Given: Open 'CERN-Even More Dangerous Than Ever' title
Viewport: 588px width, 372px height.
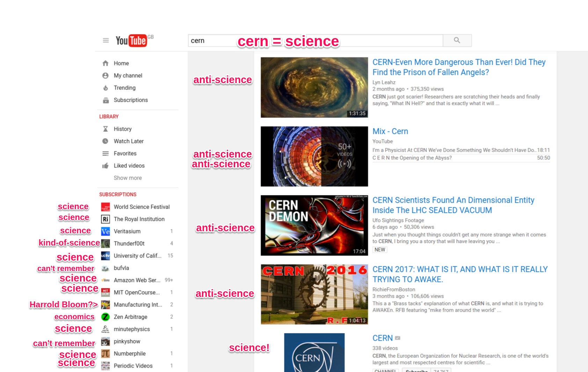Looking at the screenshot, I should [x=459, y=67].
